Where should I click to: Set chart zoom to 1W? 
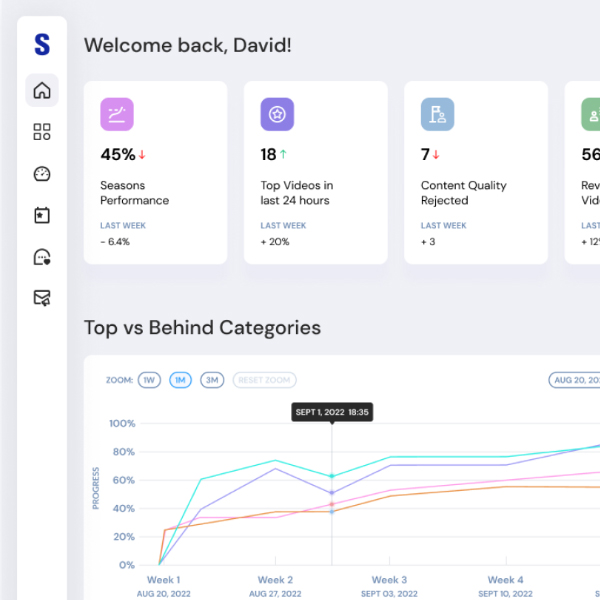(x=149, y=380)
